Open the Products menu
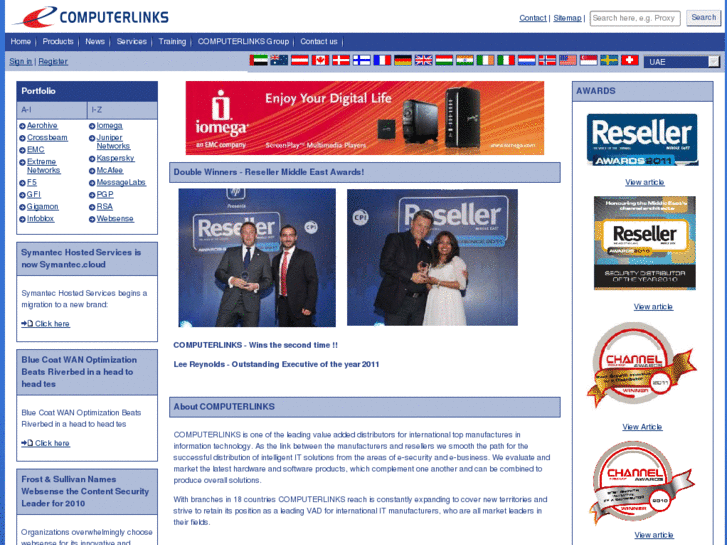The height and width of the screenshot is (545, 727). 58,41
